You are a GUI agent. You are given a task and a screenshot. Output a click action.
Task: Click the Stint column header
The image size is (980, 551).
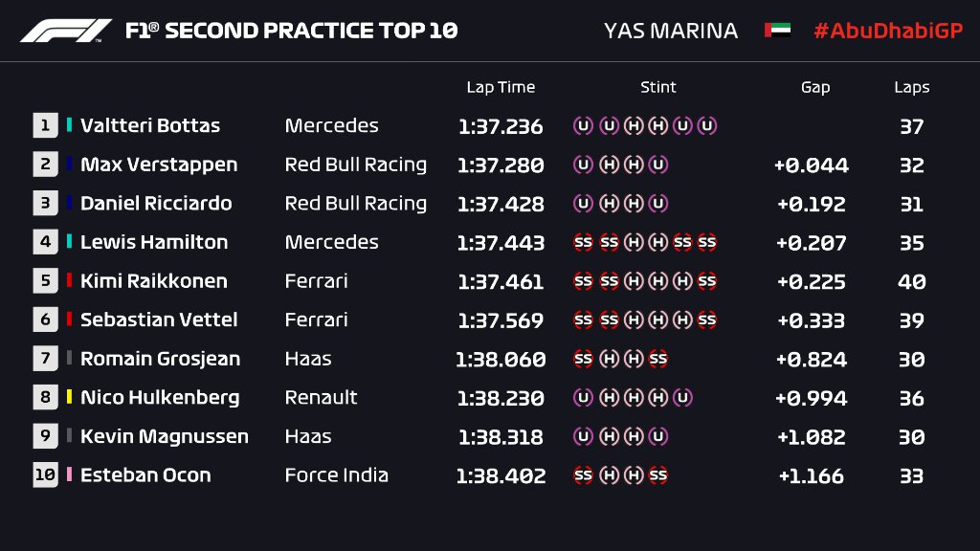pos(658,87)
